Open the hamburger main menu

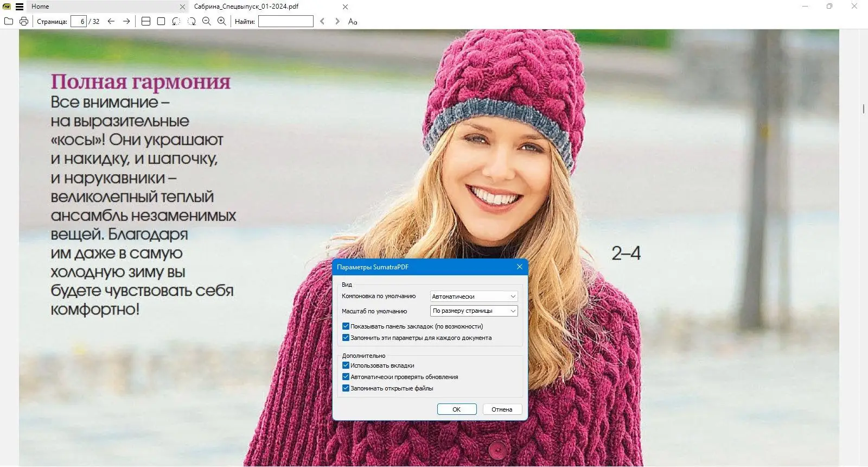pyautogui.click(x=20, y=7)
